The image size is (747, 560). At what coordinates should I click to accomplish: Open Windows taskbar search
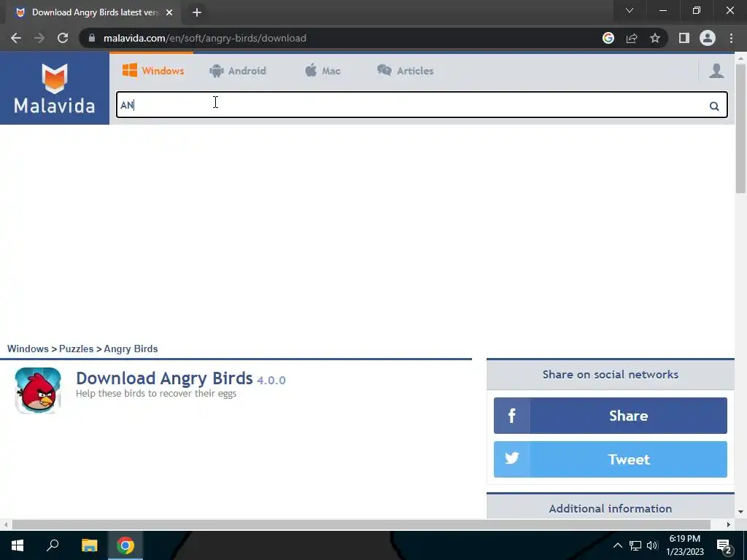[53, 545]
